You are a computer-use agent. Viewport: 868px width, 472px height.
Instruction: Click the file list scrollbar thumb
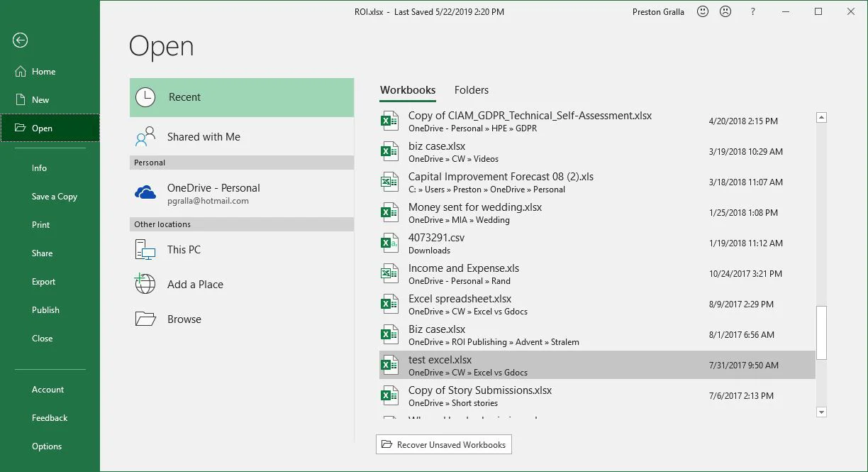[x=821, y=333]
